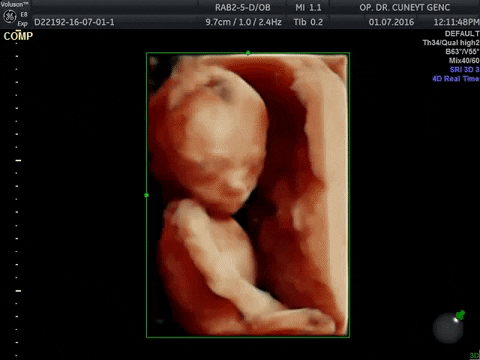
Task: Select the top green render box handle
Action: click(x=248, y=53)
